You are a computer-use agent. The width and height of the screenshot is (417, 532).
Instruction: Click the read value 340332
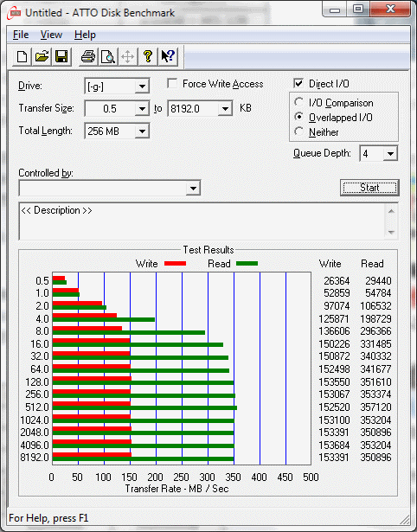coord(375,356)
